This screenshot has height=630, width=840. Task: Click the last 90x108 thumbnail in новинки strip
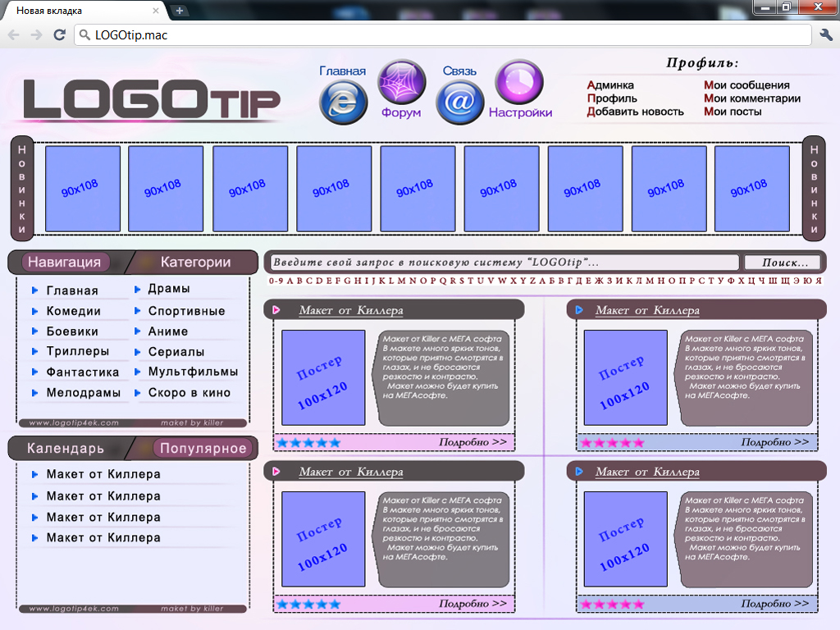752,189
